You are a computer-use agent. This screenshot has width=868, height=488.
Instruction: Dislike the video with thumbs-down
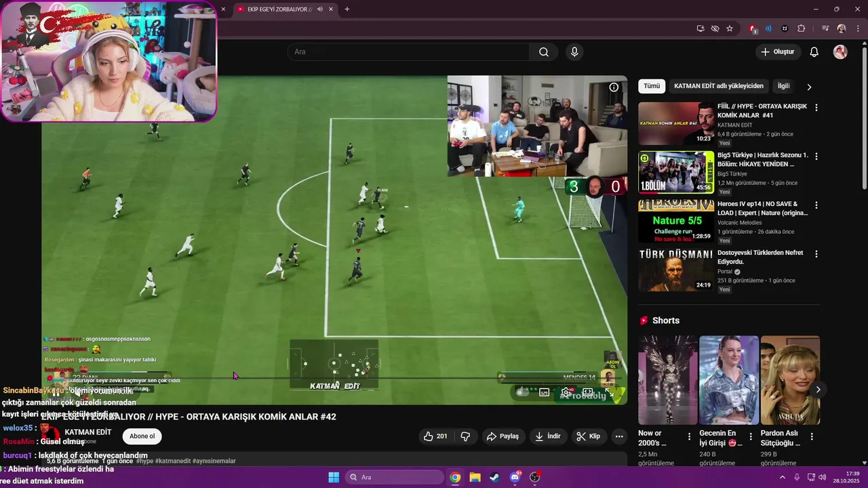coord(466,436)
